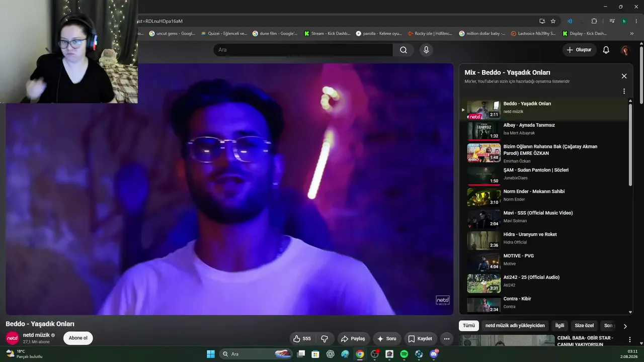Open the 'Stream - Kick Dashb...' bookmark
Image resolution: width=644 pixels, height=362 pixels.
click(x=327, y=34)
